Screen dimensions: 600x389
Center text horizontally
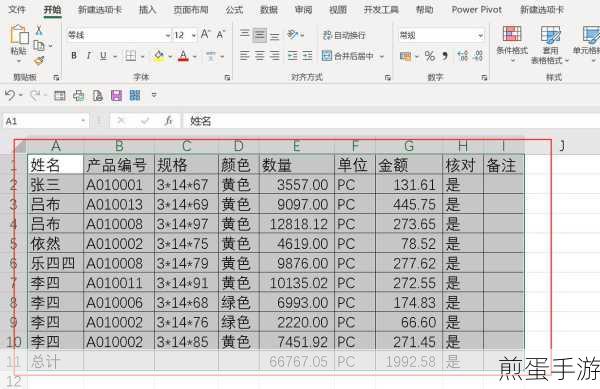click(259, 56)
